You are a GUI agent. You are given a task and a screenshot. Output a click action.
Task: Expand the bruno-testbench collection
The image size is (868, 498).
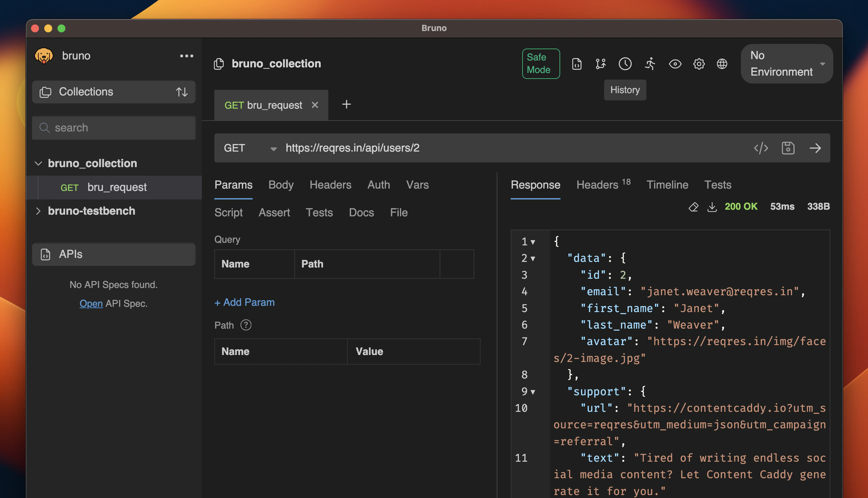38,211
